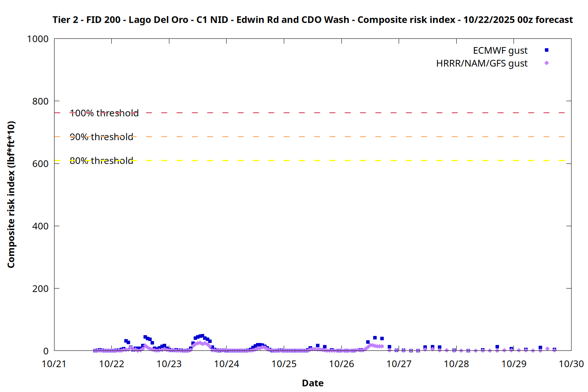The height and width of the screenshot is (392, 588).
Task: Select the 10/21 date tick label
Action: click(54, 364)
